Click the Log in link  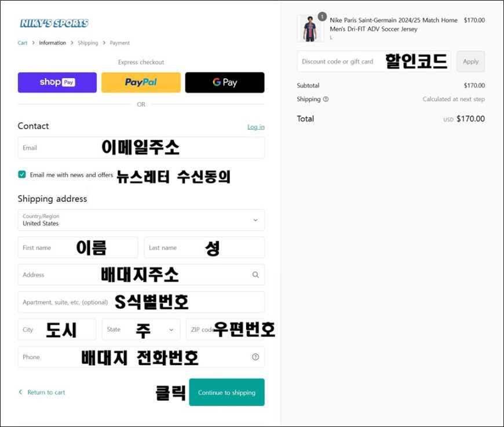pyautogui.click(x=256, y=127)
